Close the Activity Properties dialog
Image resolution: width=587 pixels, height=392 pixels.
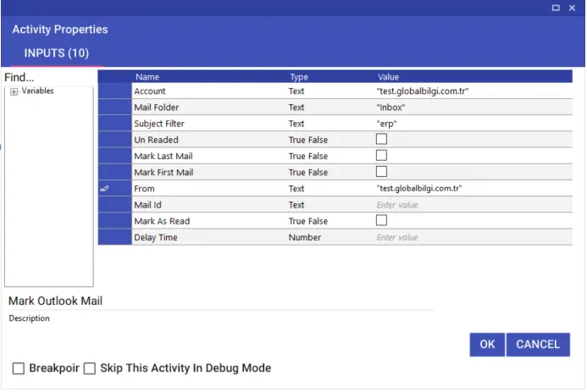pos(572,8)
